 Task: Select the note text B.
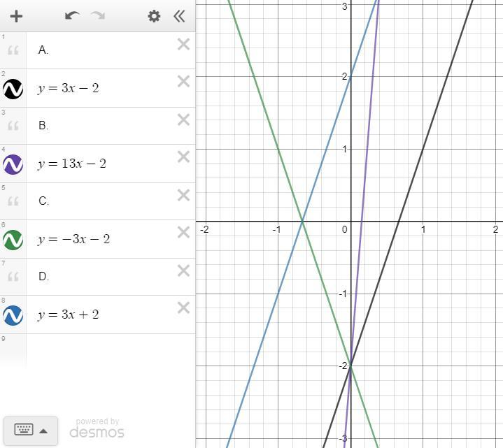43,125
